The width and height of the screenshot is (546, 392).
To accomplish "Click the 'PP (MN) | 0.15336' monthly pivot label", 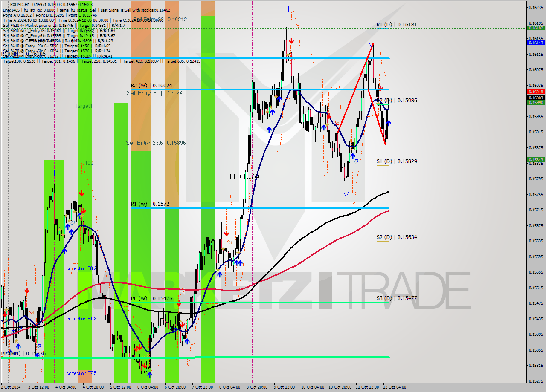I will (23, 354).
